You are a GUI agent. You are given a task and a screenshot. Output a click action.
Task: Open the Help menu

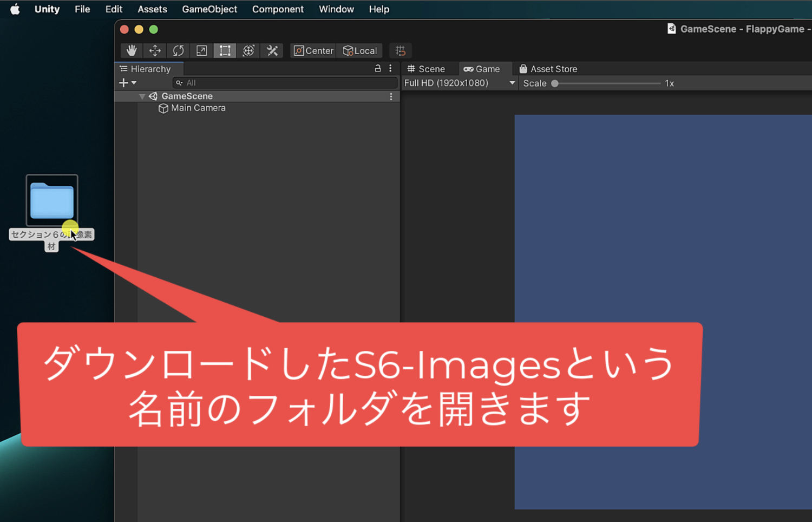(x=379, y=9)
